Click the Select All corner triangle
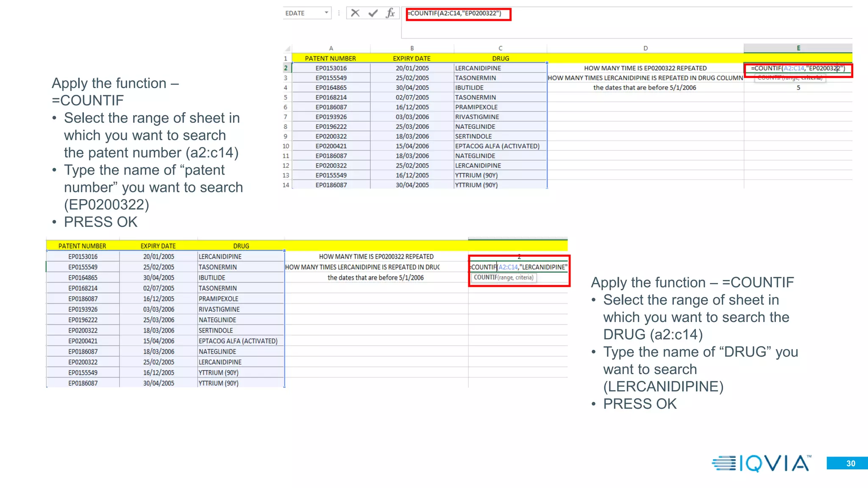The height and width of the screenshot is (488, 868). [287, 48]
